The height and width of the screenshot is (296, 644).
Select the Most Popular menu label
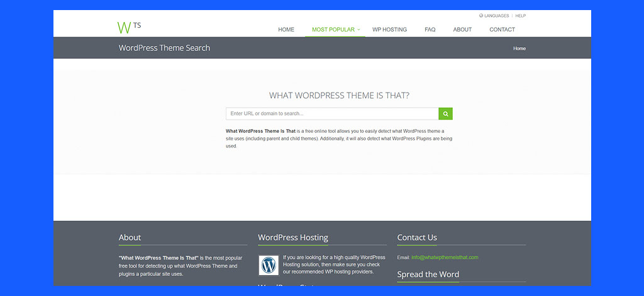pos(333,30)
